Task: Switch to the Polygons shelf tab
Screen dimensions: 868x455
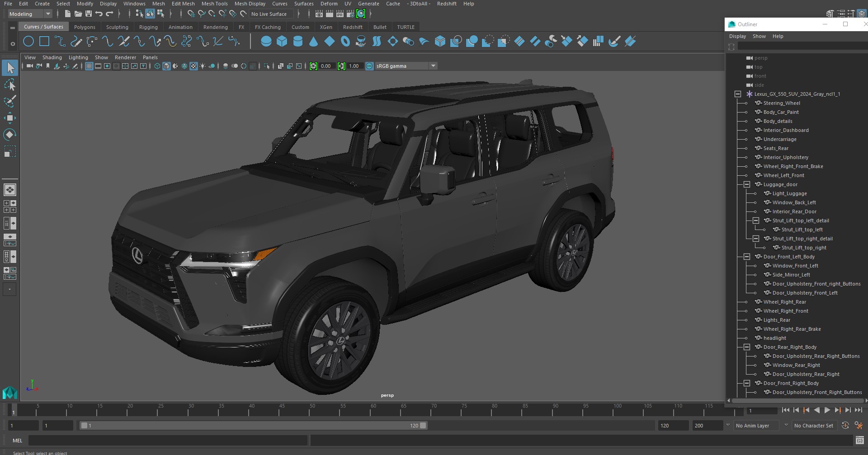Action: pos(85,27)
